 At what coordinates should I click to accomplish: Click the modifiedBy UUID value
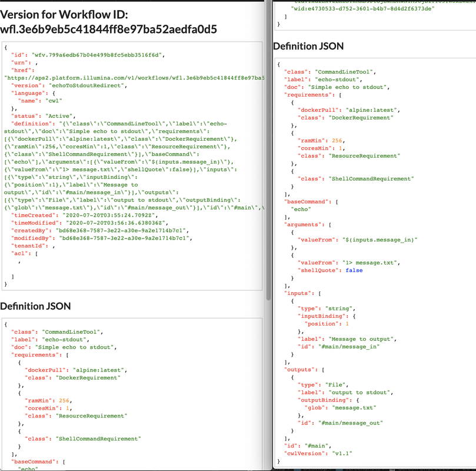click(x=124, y=238)
